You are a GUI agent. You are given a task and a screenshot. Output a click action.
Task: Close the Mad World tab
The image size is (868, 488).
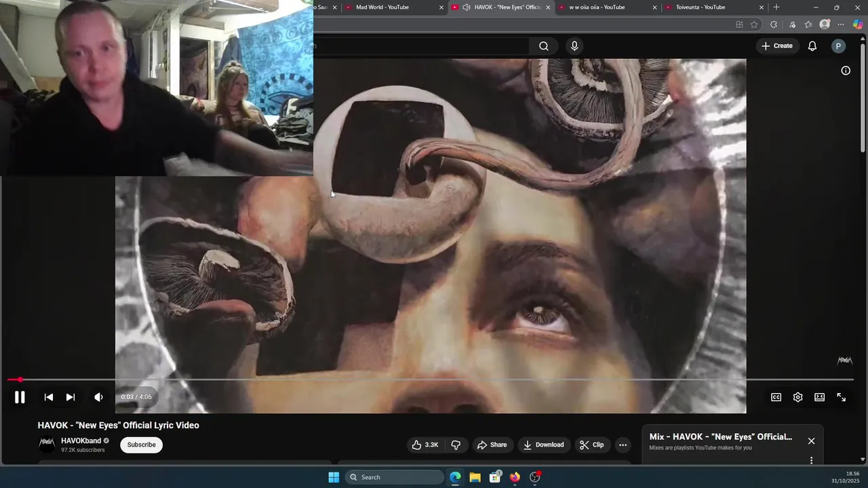441,7
